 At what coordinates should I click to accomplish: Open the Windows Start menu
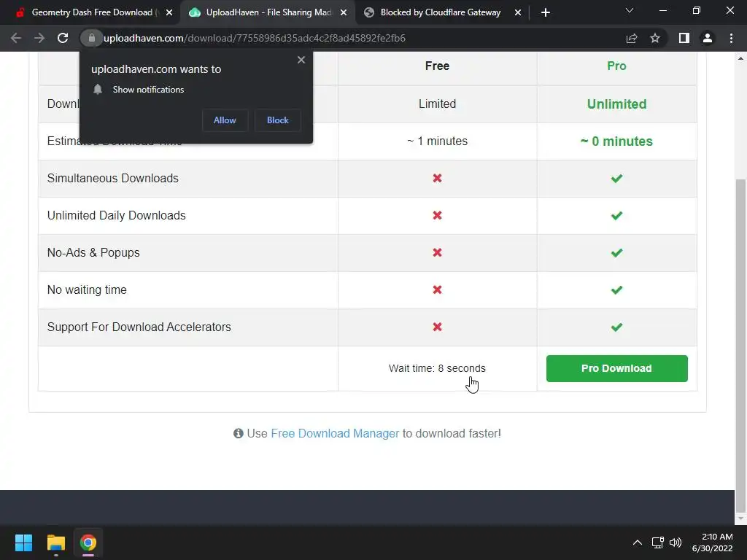coord(23,542)
